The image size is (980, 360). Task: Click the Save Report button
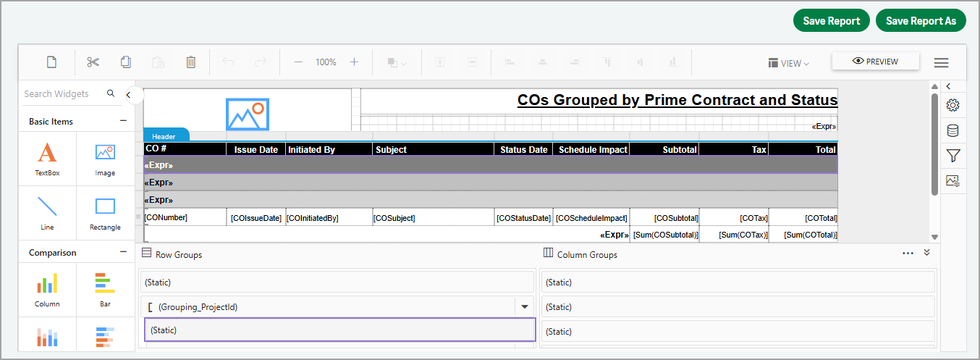point(831,21)
